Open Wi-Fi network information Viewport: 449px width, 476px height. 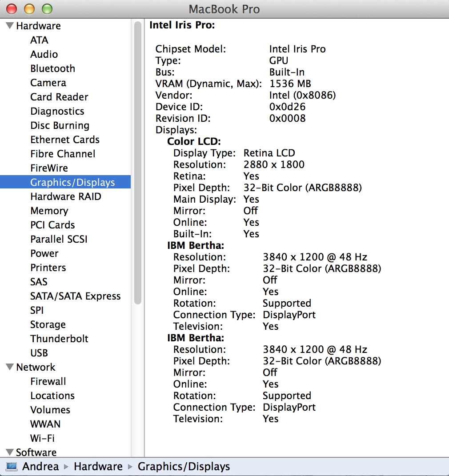point(43,438)
